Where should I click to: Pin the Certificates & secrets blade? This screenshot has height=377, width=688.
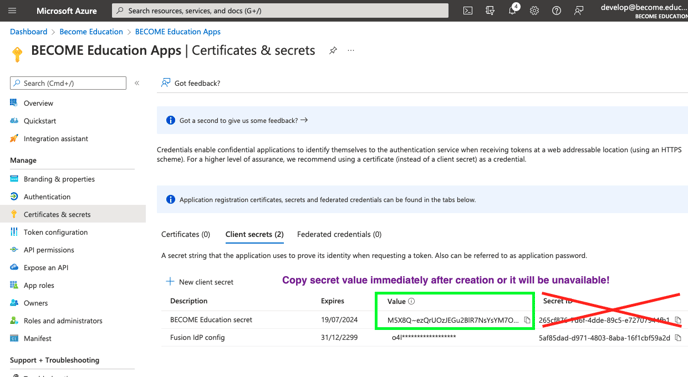(x=333, y=50)
